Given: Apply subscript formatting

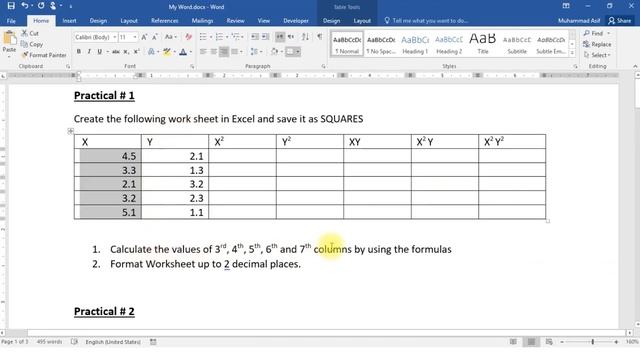Looking at the screenshot, I should point(126,52).
